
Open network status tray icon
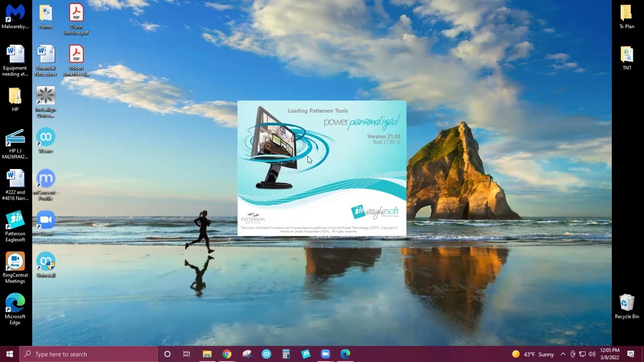(582, 354)
